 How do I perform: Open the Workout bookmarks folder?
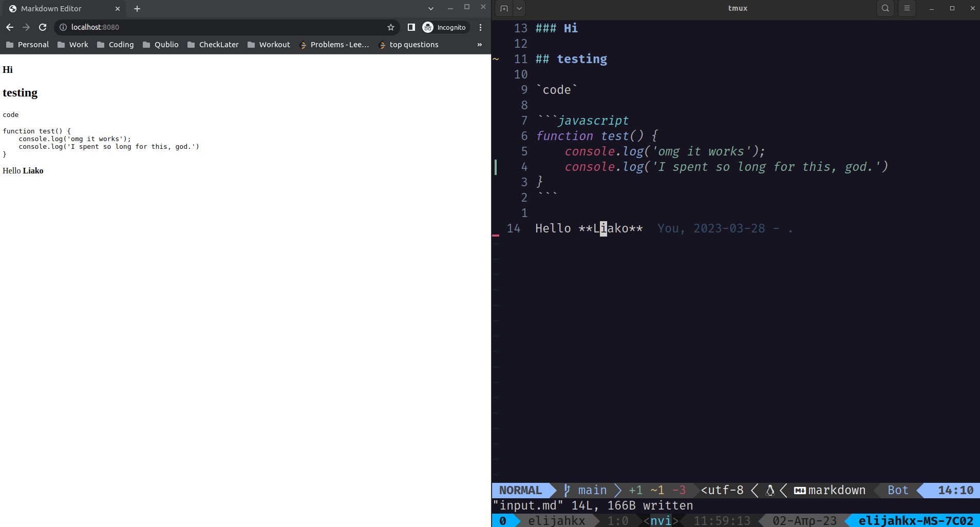(269, 45)
